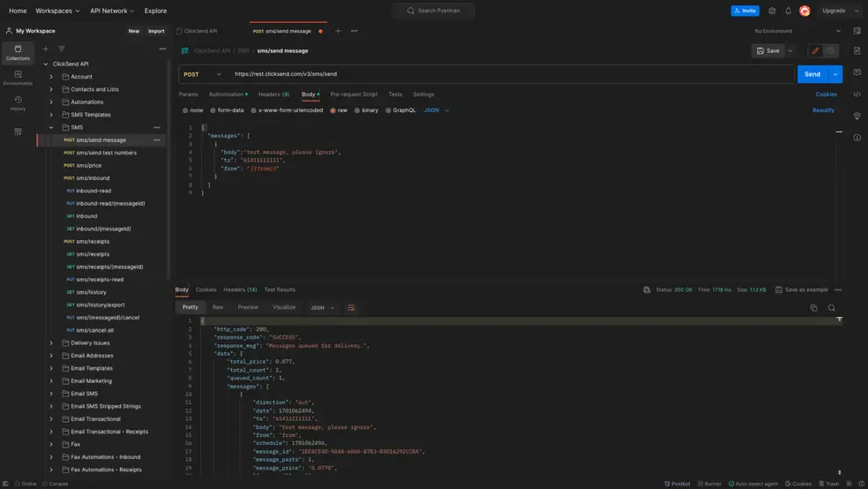Image resolution: width=868 pixels, height=489 pixels.
Task: Click the edit pencil icon near Save
Action: click(x=815, y=51)
